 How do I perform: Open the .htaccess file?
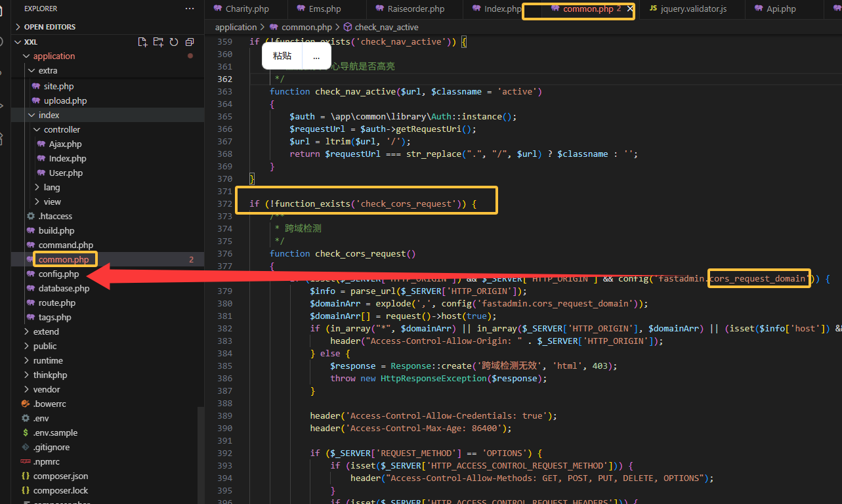[x=55, y=217]
